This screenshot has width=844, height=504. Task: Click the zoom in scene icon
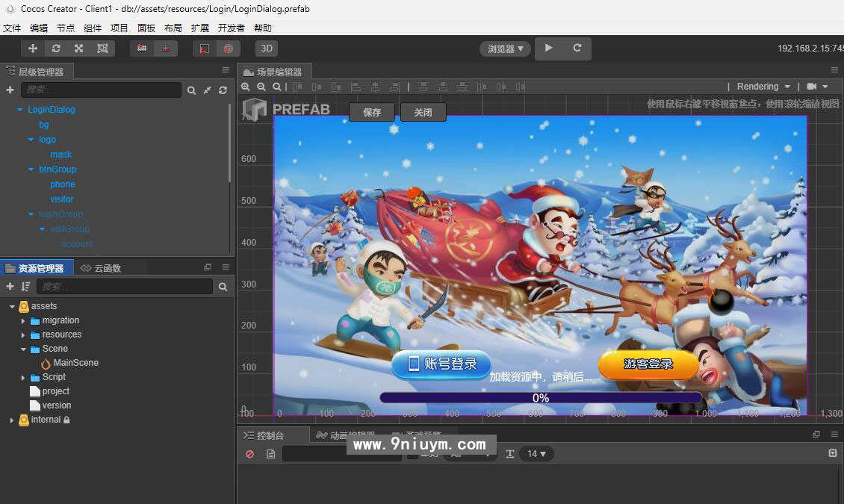click(246, 87)
